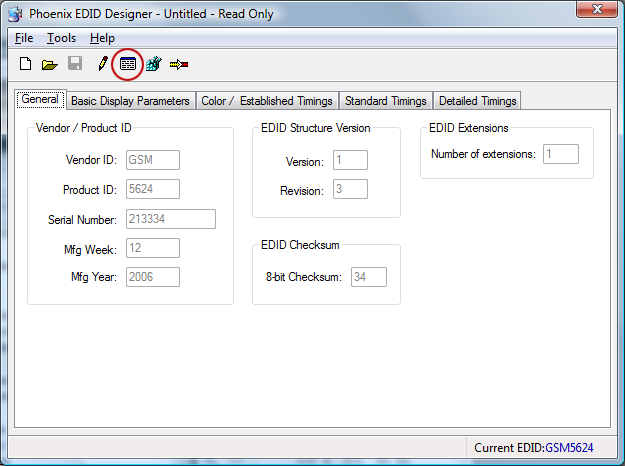Click the 8-bit Checksum field showing 34

[369, 277]
